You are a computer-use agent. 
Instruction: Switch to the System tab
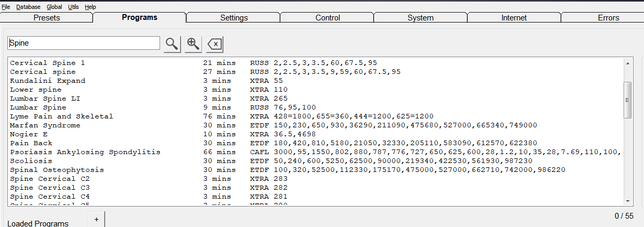point(421,18)
